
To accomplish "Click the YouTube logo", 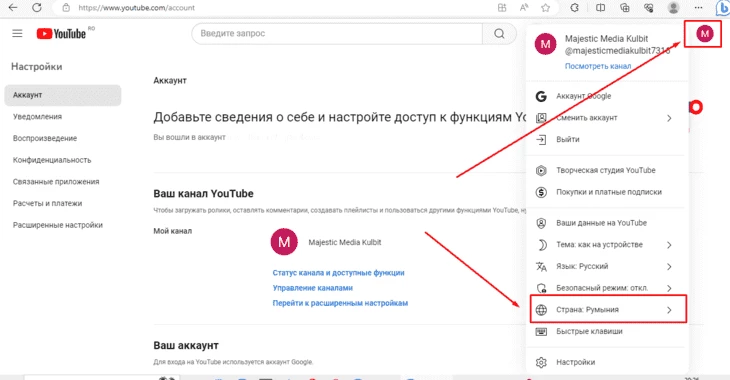I will click(x=61, y=34).
